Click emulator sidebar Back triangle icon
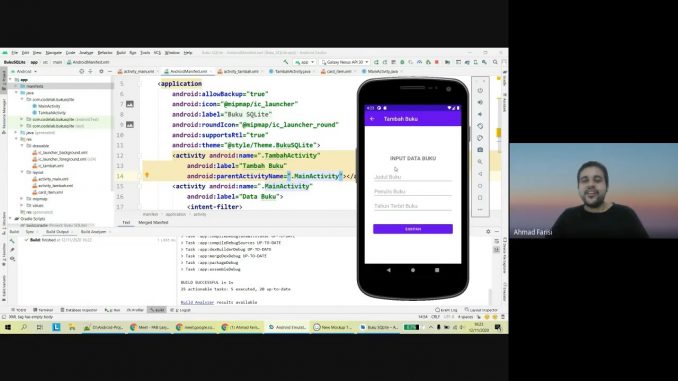The width and height of the screenshot is (678, 381). coord(480,174)
